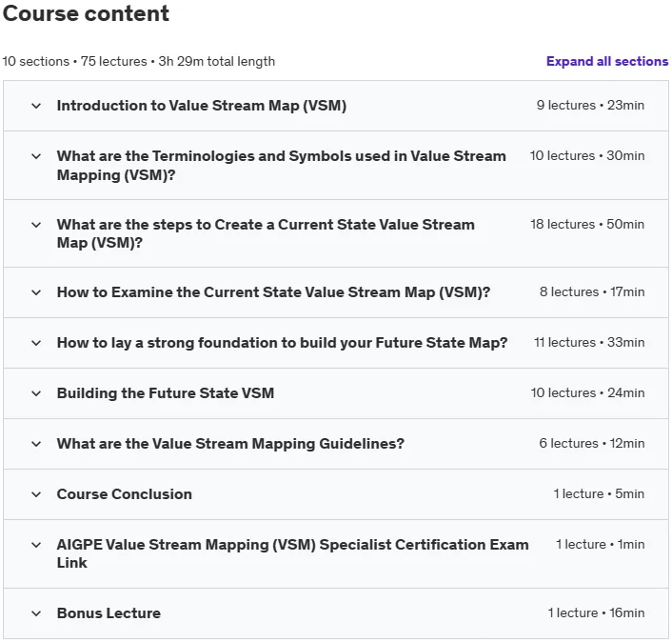Open the Course Conclusion chevron arrow

[x=36, y=494]
